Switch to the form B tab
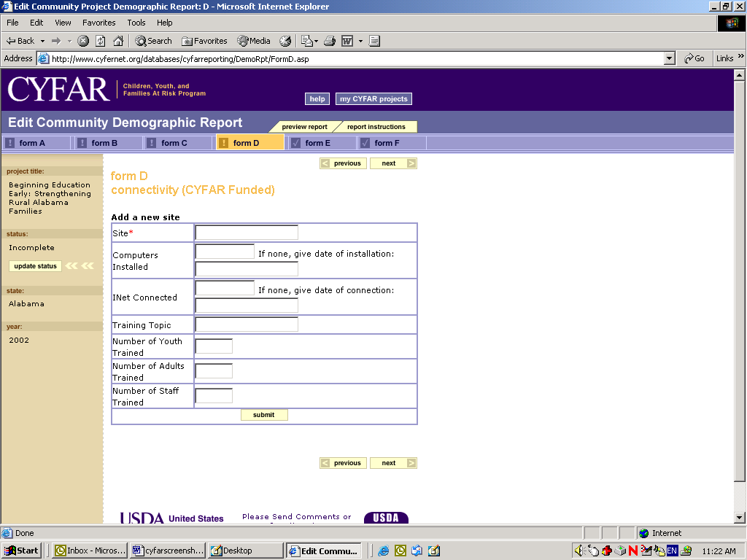 [109, 143]
